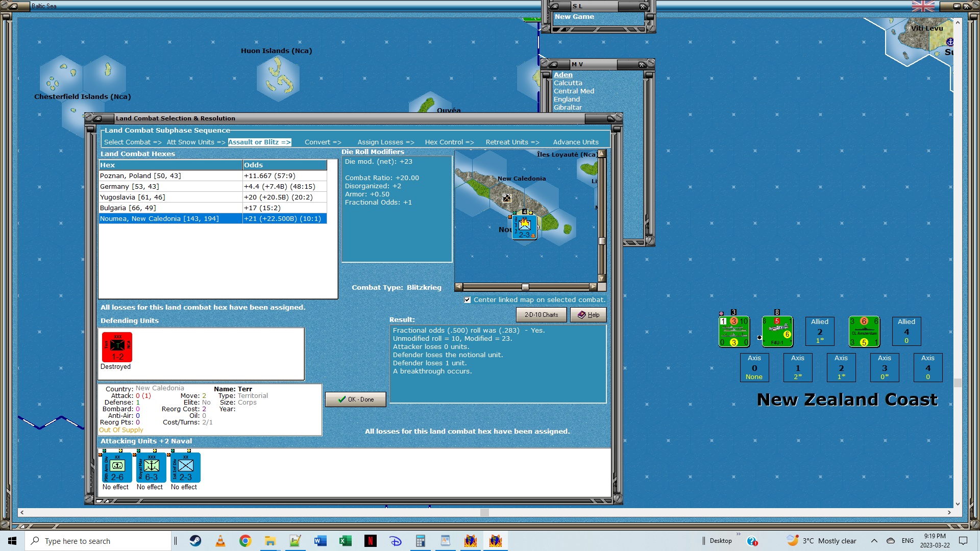Click the Axis 0 None box

tap(754, 367)
